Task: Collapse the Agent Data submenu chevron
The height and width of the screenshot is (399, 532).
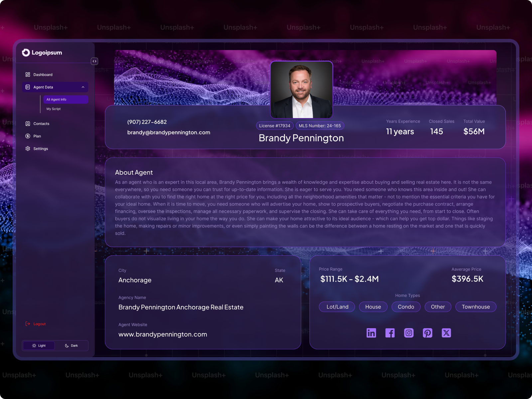Action: 83,87
